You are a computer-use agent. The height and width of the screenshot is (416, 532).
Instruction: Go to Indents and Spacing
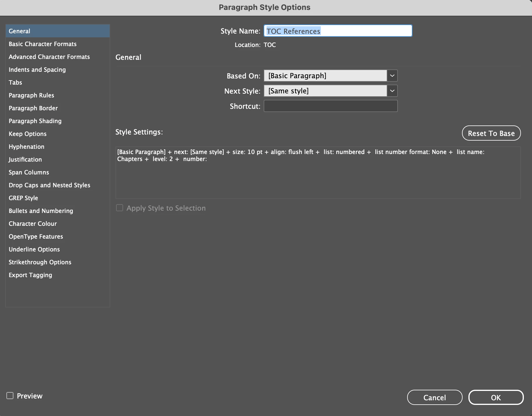57,69
